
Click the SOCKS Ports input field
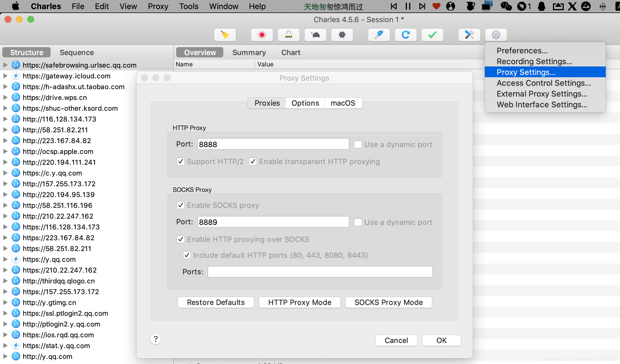pyautogui.click(x=320, y=272)
